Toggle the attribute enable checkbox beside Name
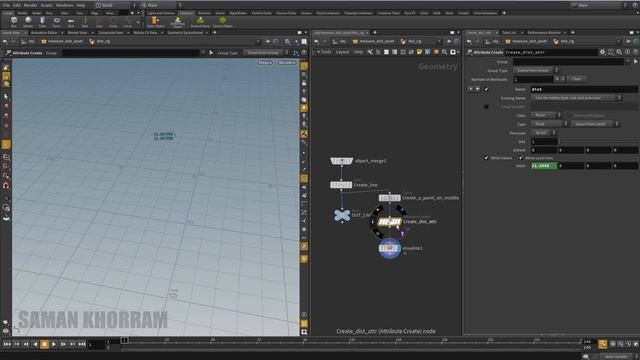 click(x=486, y=89)
